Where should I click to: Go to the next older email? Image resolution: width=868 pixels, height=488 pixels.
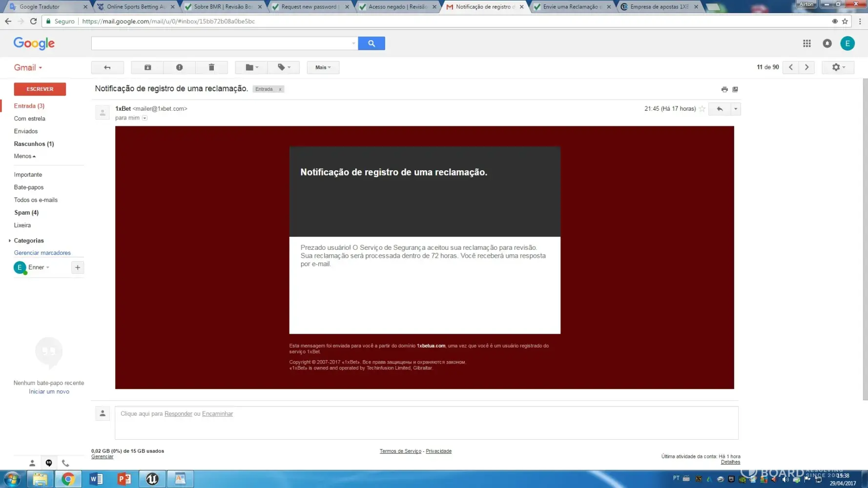click(x=806, y=67)
